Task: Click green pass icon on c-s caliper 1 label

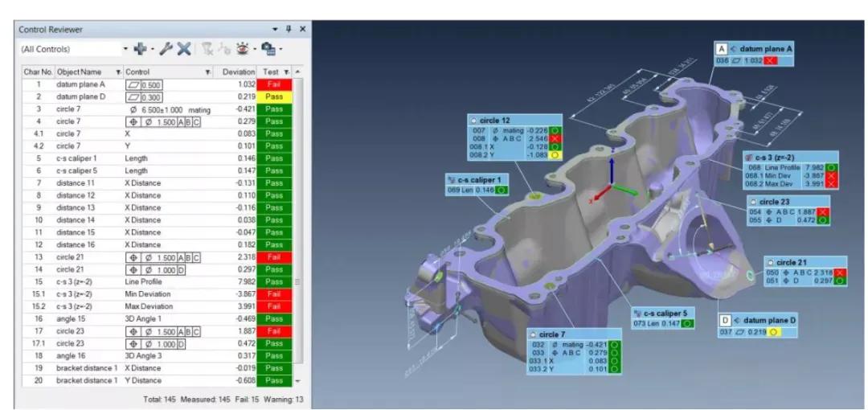Action: 501,190
